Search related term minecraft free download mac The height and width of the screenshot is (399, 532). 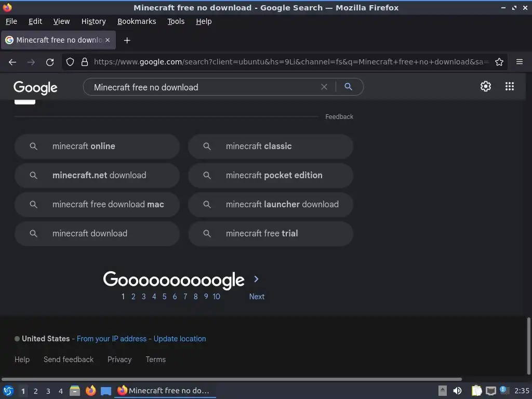click(97, 204)
